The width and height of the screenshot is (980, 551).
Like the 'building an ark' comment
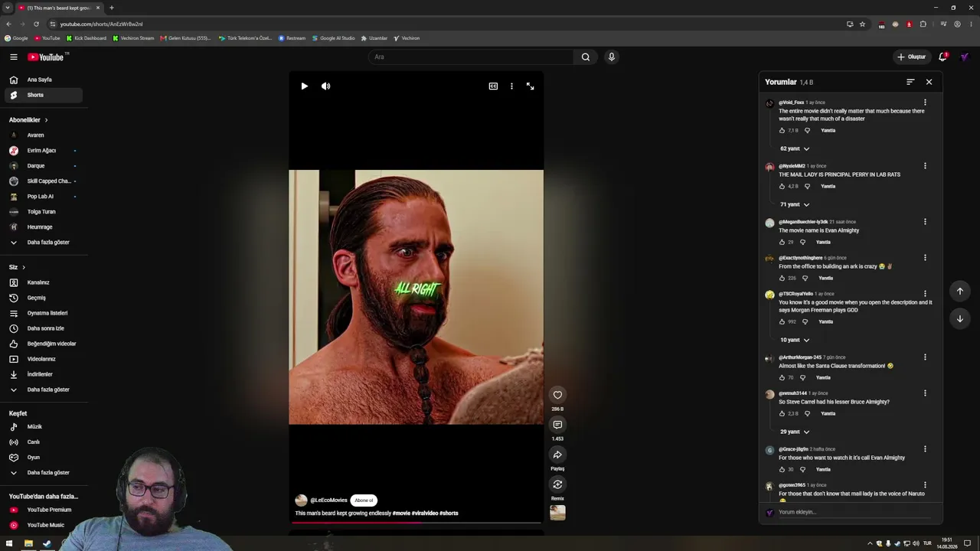tap(782, 279)
